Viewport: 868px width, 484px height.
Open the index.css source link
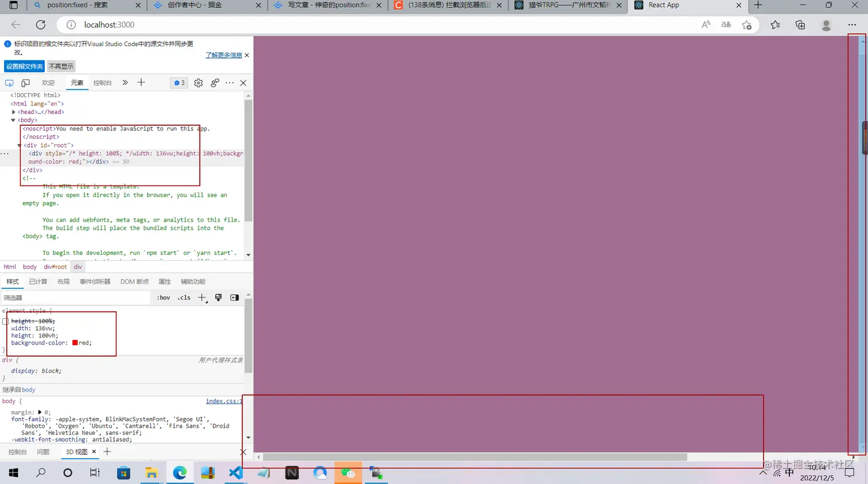[x=224, y=401]
